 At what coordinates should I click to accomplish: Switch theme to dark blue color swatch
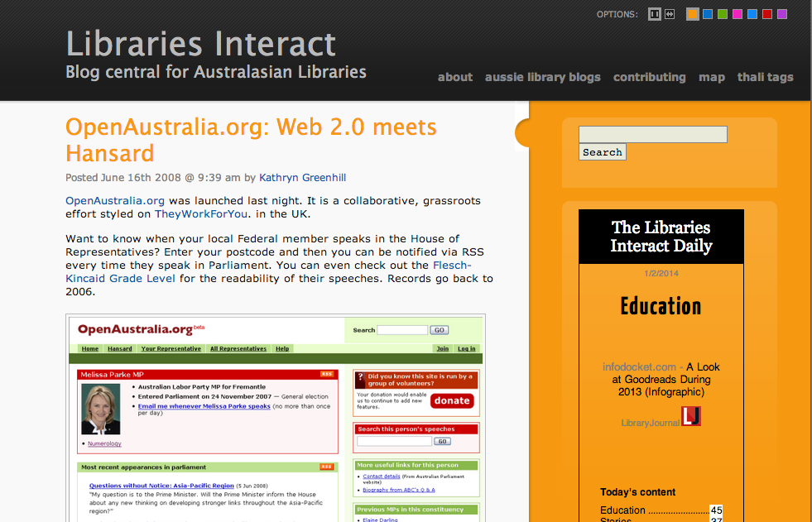708,15
